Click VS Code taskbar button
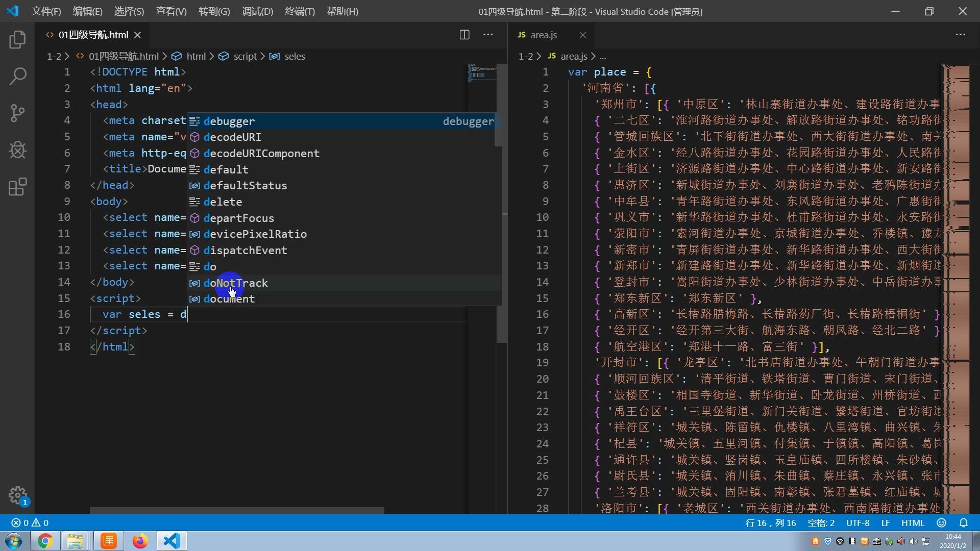This screenshot has height=551, width=980. click(171, 541)
